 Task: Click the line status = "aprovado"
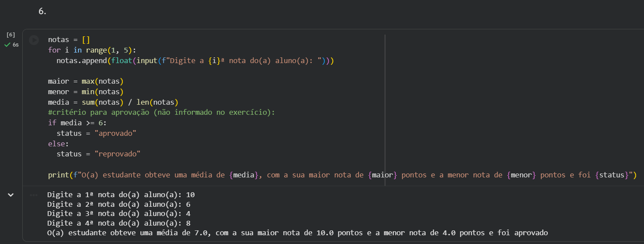(97, 133)
